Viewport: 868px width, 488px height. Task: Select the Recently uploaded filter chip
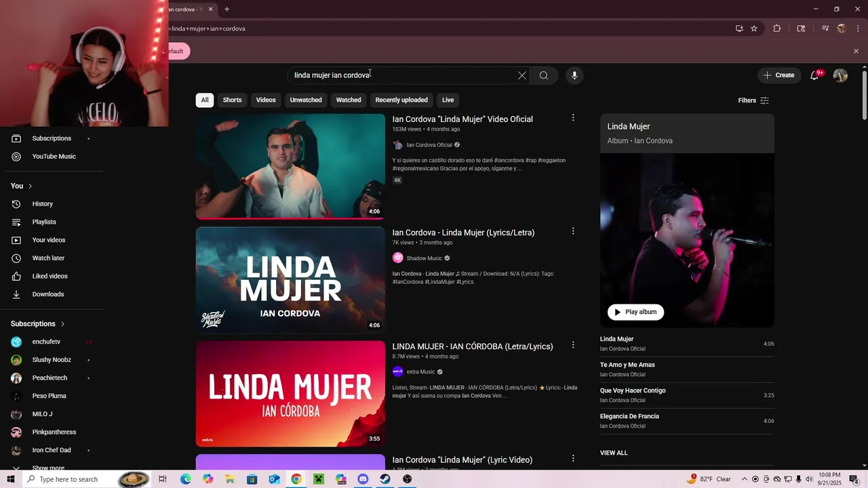(401, 100)
